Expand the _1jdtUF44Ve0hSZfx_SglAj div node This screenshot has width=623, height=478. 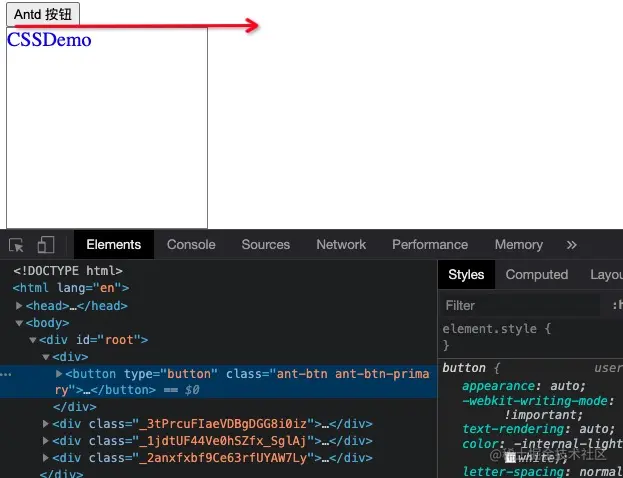point(46,441)
